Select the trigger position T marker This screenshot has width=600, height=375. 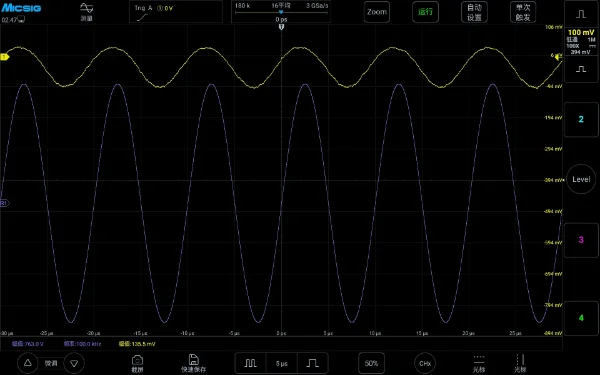(282, 27)
